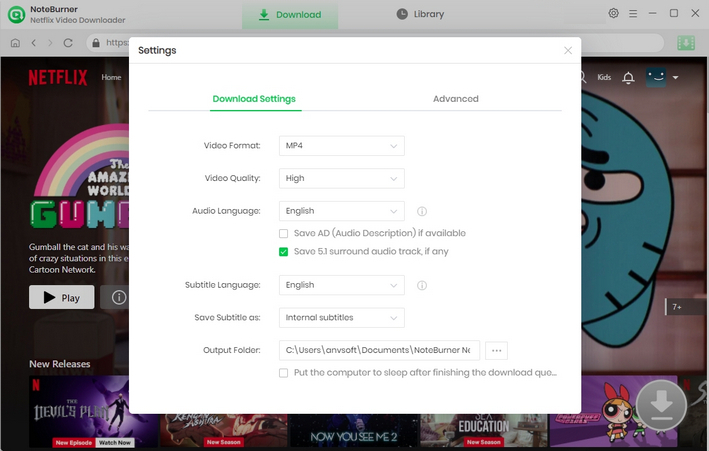Click the Netflix logo
Viewport: 709px width, 451px height.
(x=58, y=78)
